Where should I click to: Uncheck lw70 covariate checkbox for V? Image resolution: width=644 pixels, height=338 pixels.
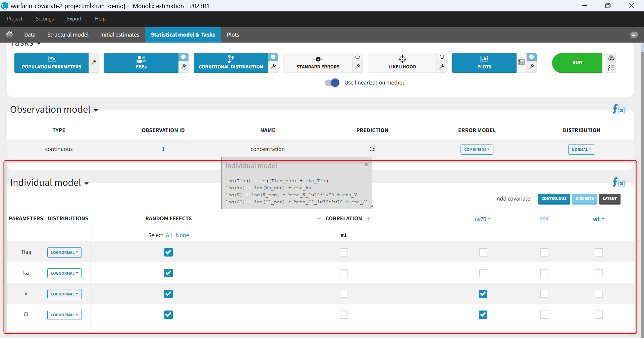483,294
